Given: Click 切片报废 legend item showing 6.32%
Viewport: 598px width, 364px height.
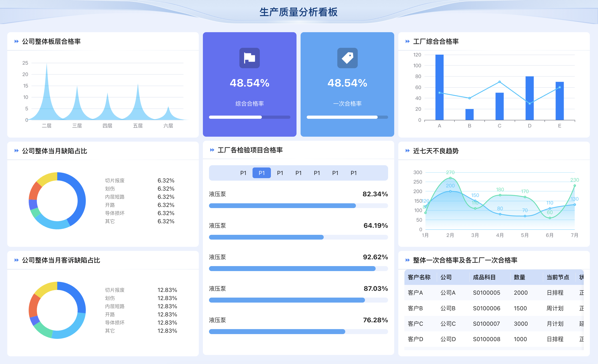Looking at the screenshot, I should coord(114,181).
